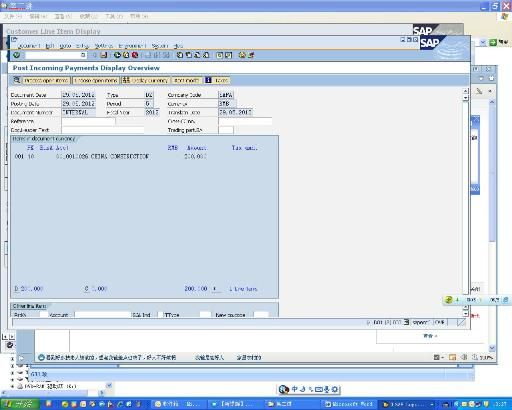Viewport: 512px width, 410px height.
Task: Click the green Enter checkmark icon
Action: pyautogui.click(x=16, y=55)
